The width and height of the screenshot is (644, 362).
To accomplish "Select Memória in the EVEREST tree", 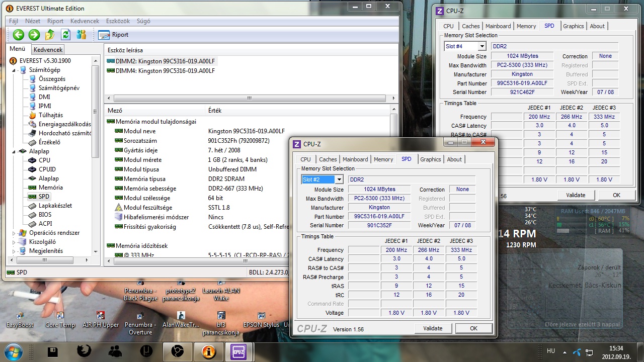I will (51, 188).
